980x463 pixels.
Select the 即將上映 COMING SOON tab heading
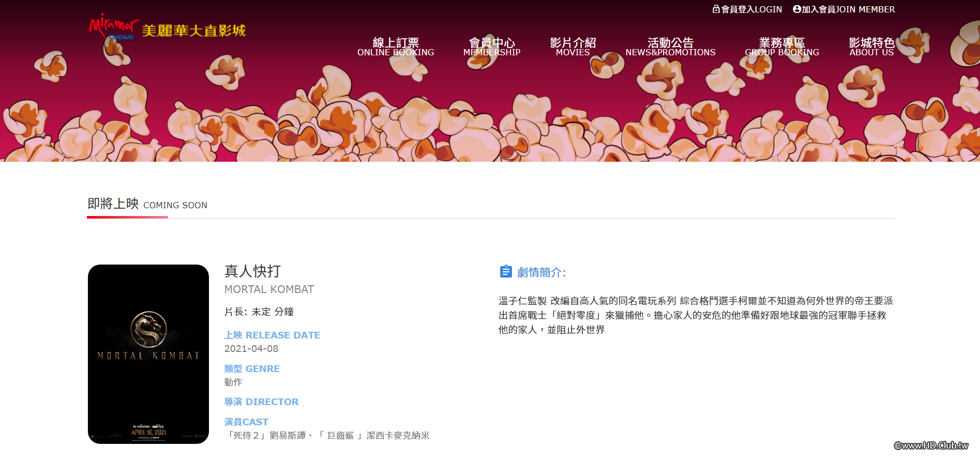pyautogui.click(x=147, y=204)
